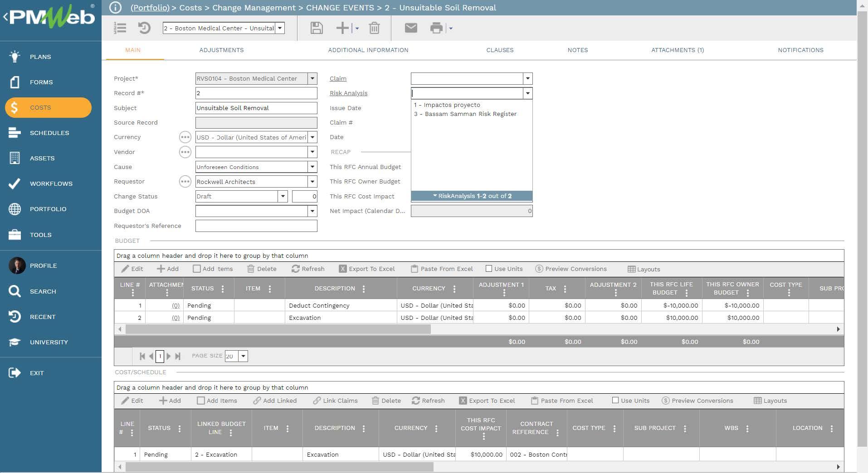Screen dimensions: 868x473
Task: Click the Budget grid horizontal scrollbar
Action: tap(278, 329)
